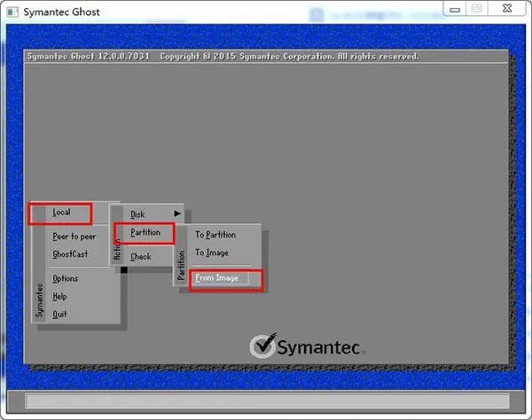Click the empty status bar at bottom

[266, 401]
